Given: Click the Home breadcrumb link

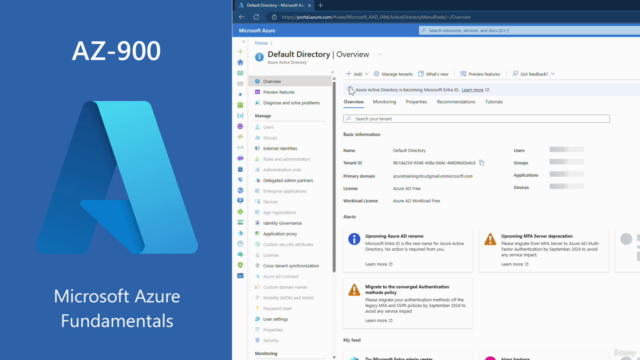Looking at the screenshot, I should click(x=261, y=43).
